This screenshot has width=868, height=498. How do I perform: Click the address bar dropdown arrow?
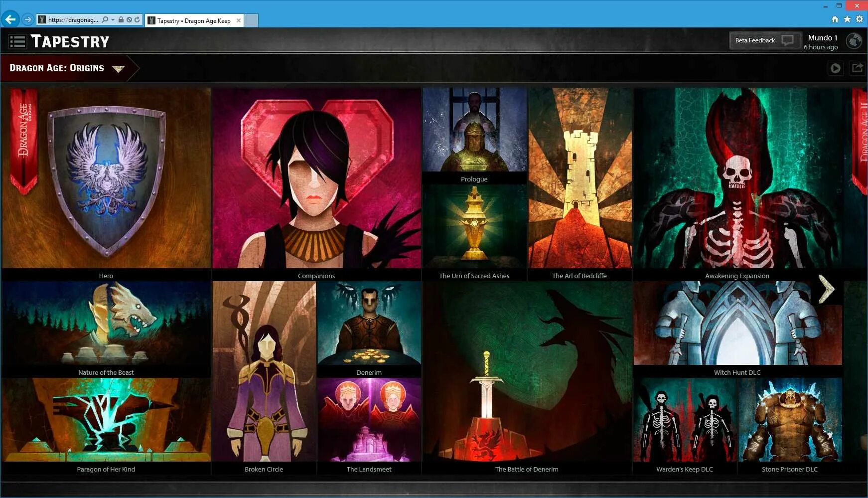coord(113,20)
